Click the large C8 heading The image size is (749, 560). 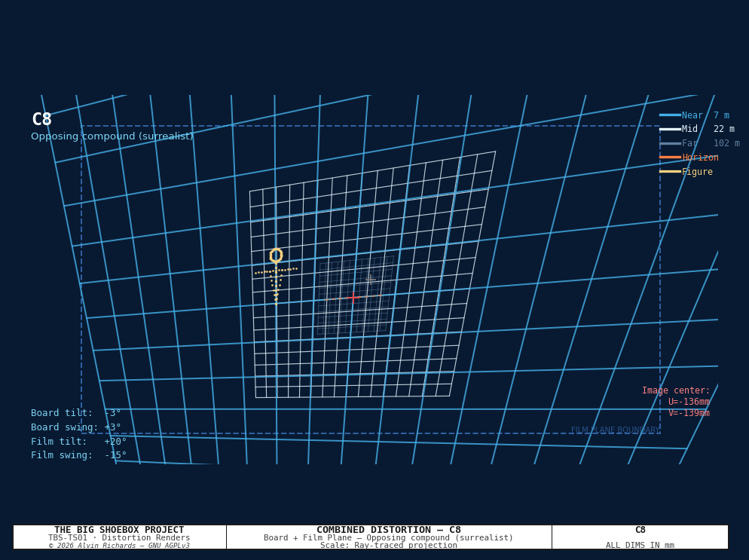(41, 119)
